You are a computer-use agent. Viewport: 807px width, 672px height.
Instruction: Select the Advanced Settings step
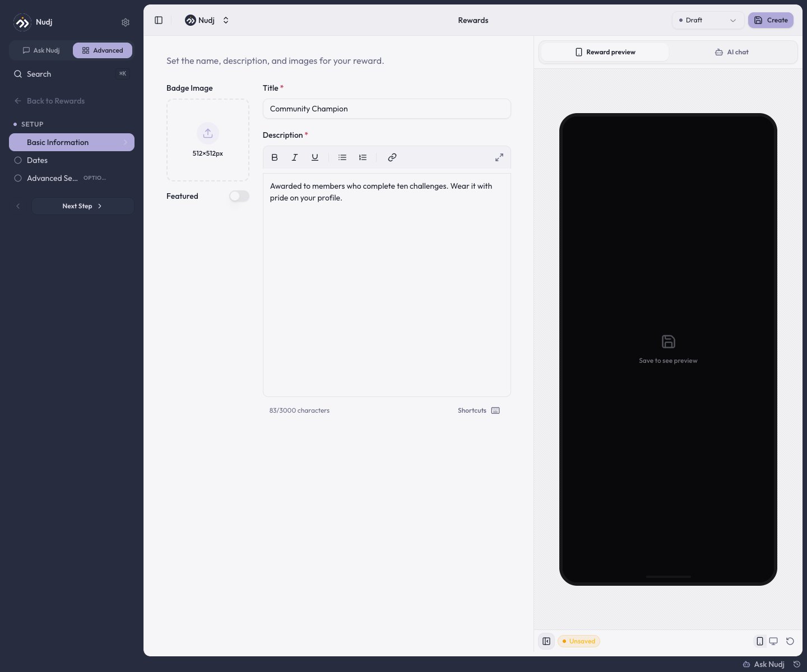tap(72, 178)
